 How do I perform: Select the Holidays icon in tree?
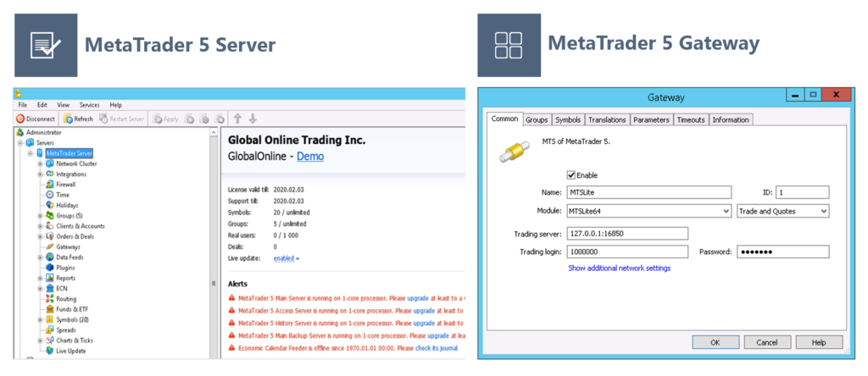pos(50,205)
